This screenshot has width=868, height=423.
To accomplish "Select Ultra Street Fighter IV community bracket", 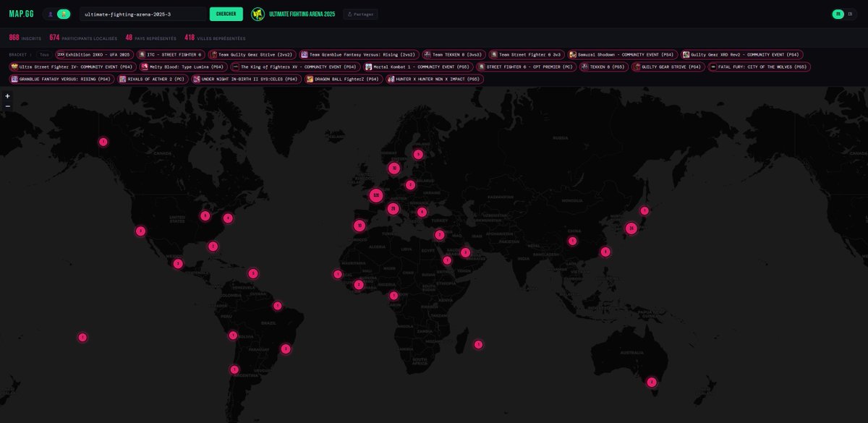I will point(72,67).
